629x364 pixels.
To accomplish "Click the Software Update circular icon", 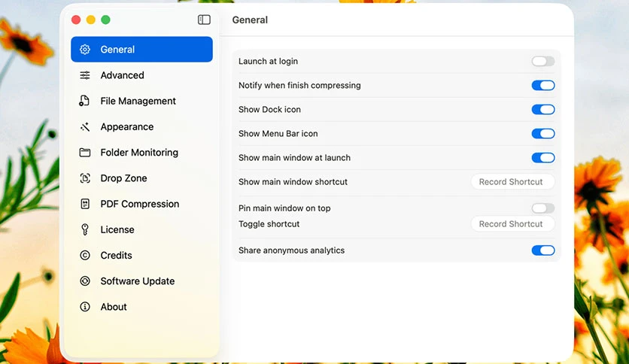I will 84,281.
